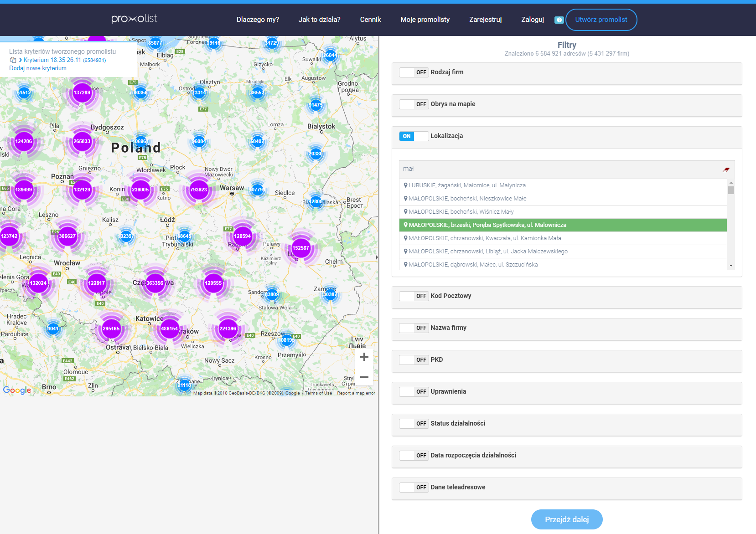Go to Moje promolisty in navigation
This screenshot has height=534, width=756.
[425, 20]
